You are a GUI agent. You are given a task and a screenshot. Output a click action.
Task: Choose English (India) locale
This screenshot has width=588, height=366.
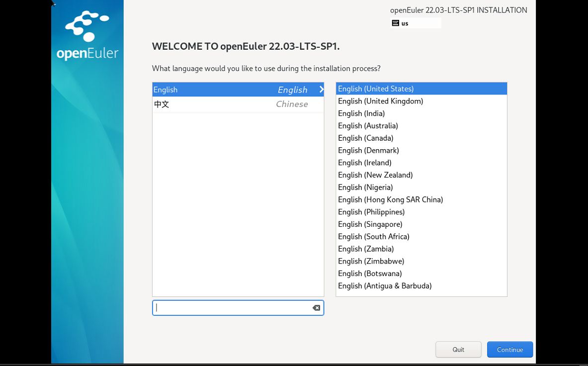point(421,113)
